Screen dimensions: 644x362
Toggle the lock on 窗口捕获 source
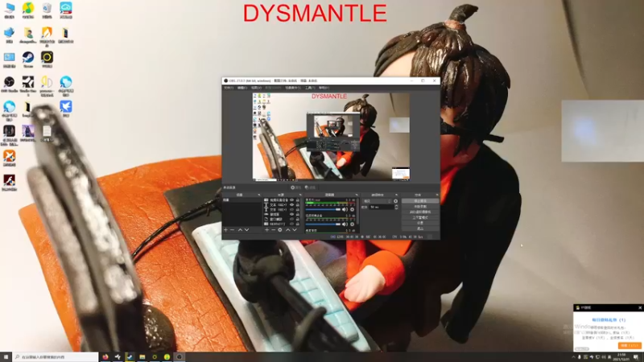(298, 219)
